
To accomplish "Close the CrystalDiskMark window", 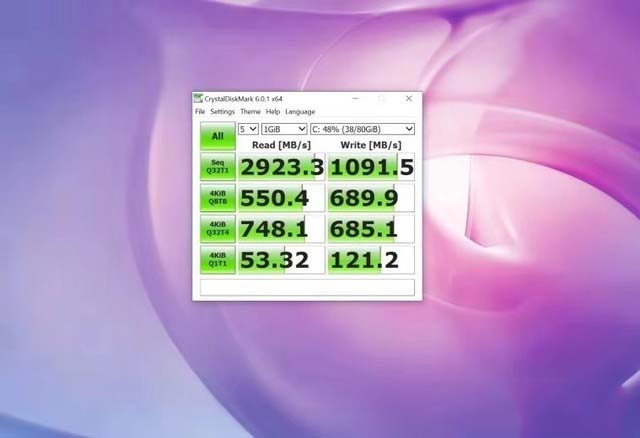I will tap(409, 98).
